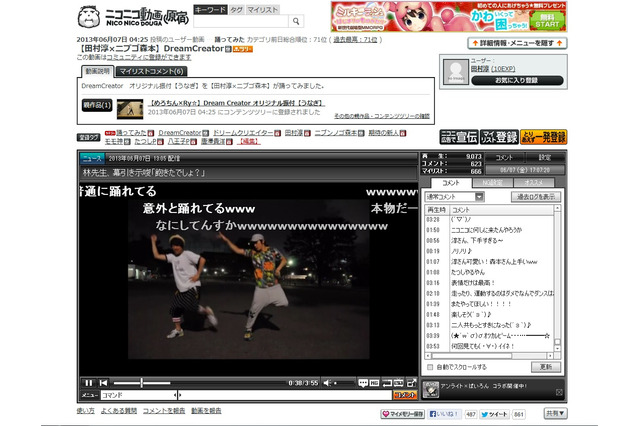Click dictionary icon next to モモ神 tag
The image size is (640, 426).
click(127, 142)
